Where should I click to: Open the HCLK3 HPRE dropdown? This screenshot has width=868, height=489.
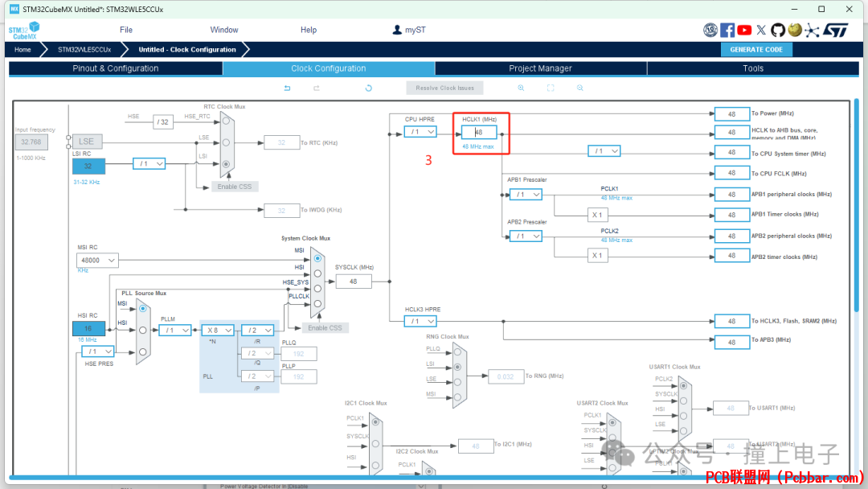pyautogui.click(x=420, y=321)
